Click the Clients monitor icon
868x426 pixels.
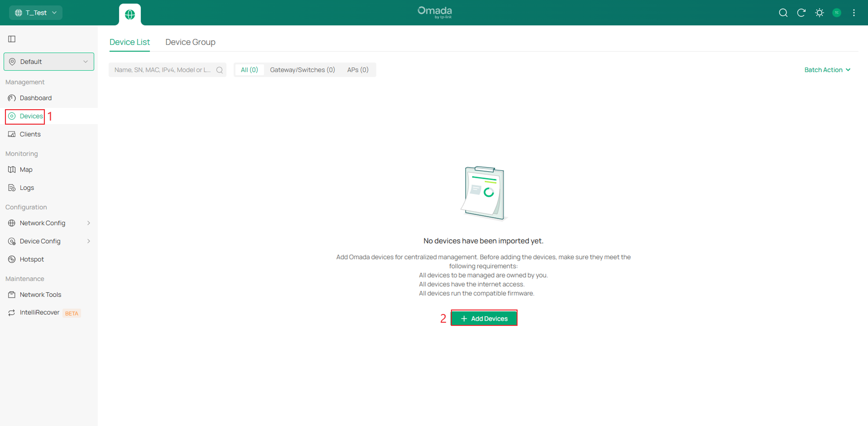(x=12, y=134)
